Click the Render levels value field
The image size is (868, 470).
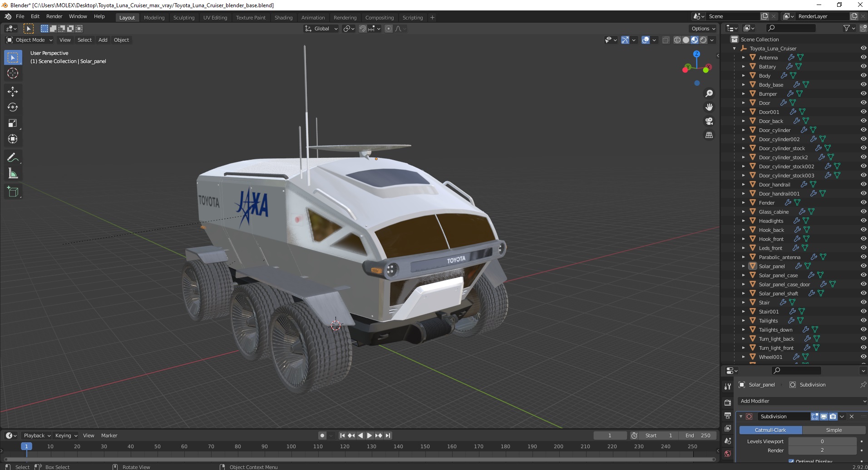click(822, 450)
